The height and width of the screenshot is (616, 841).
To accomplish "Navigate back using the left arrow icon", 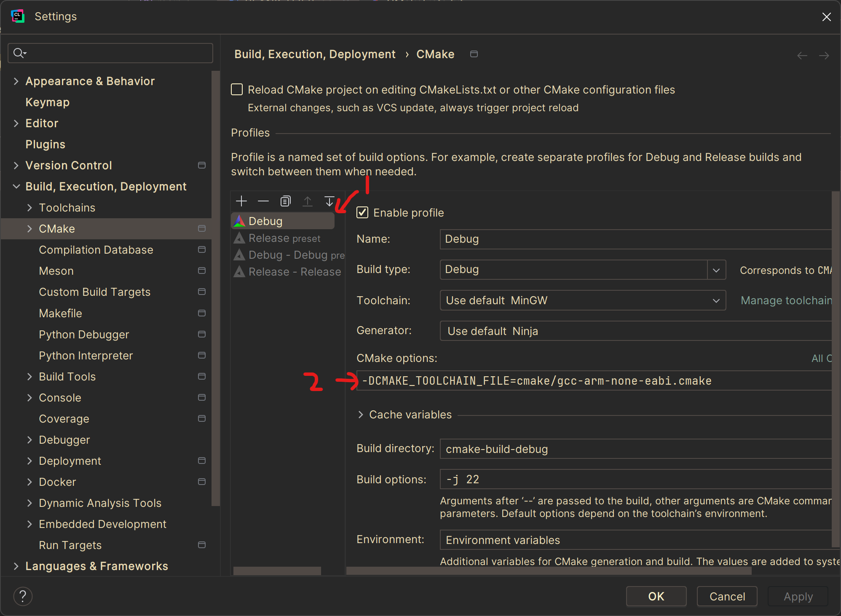I will (x=802, y=55).
